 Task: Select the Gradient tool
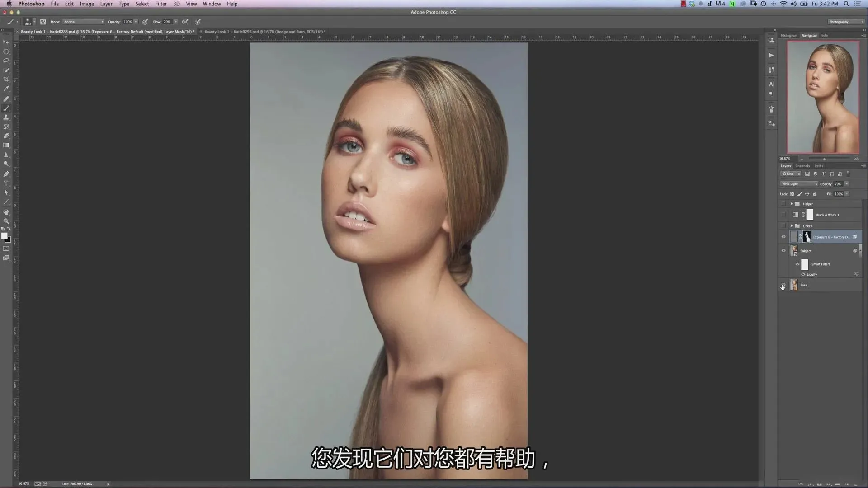point(6,145)
